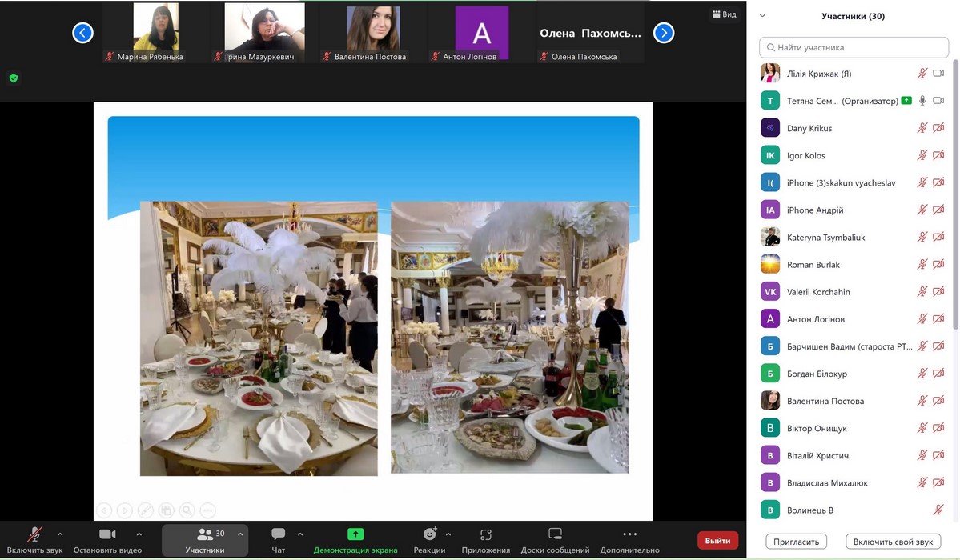Open the Chat panel icon
The height and width of the screenshot is (560, 960).
pyautogui.click(x=278, y=534)
